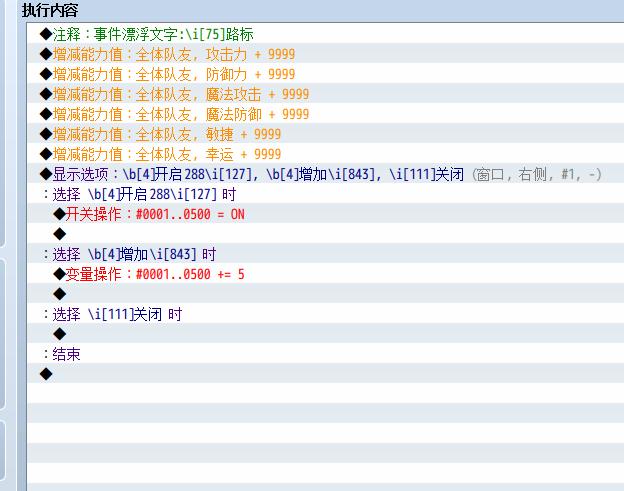Viewport: 624px width, 491px height.
Task: Select empty line below 变量操作 command
Action: (x=326, y=294)
